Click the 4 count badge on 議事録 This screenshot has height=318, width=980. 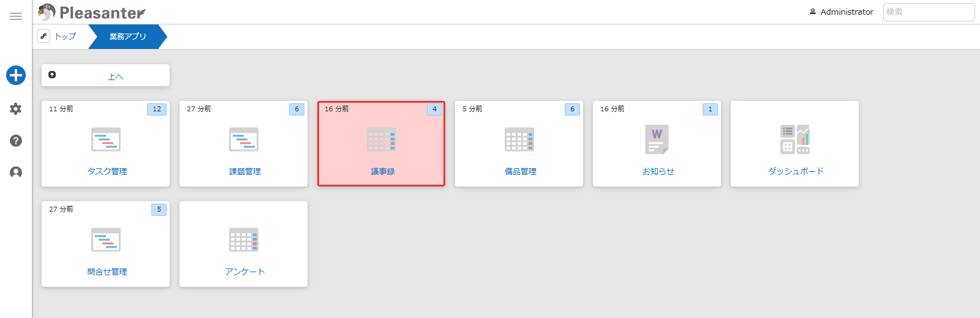(434, 109)
